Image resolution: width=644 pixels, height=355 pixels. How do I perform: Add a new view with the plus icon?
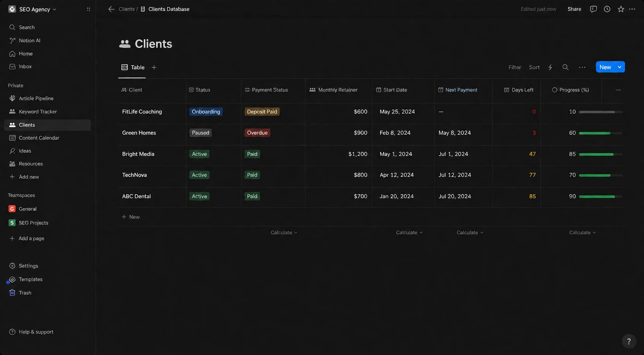154,67
